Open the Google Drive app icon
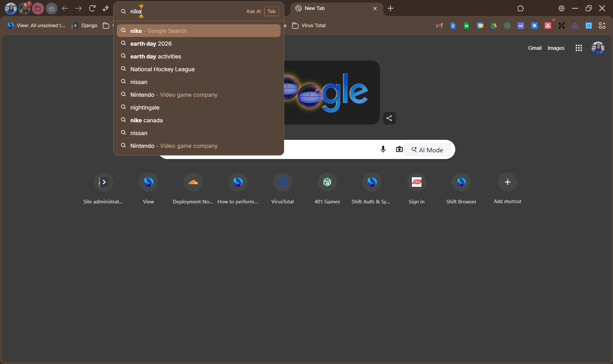 [494, 26]
